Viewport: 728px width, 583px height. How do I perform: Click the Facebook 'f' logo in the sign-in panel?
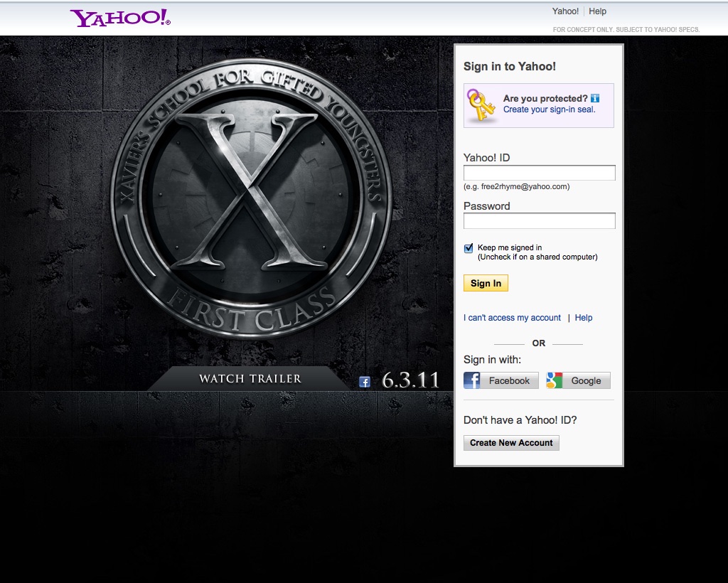472,380
